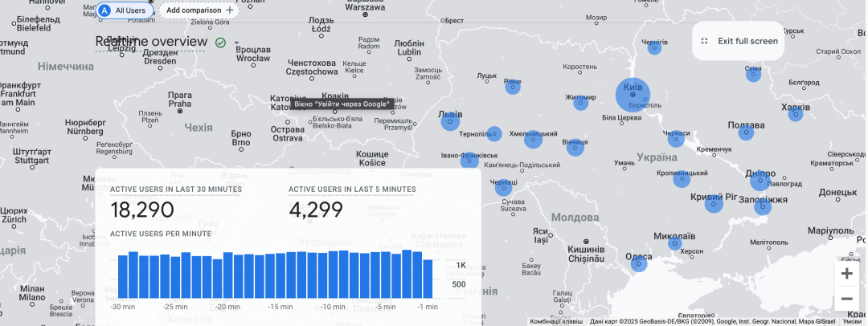Zoom out of the map with minus
The height and width of the screenshot is (326, 868).
coord(846,300)
